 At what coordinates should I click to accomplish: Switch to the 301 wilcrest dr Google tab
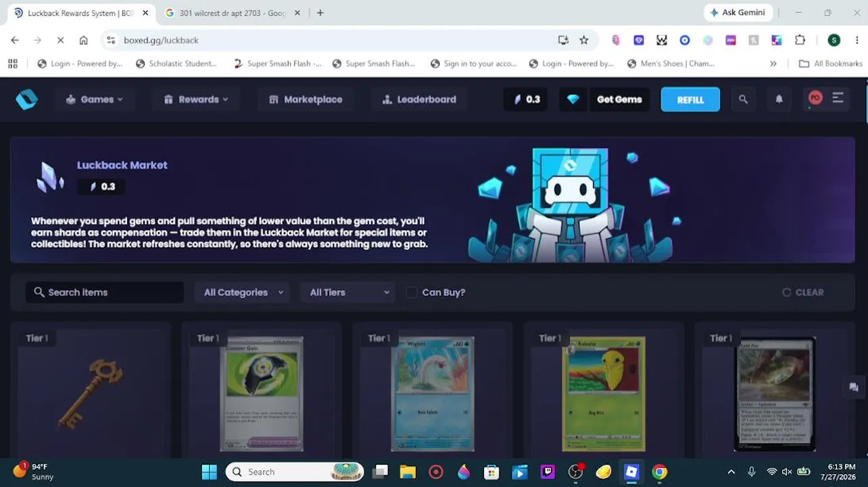231,13
